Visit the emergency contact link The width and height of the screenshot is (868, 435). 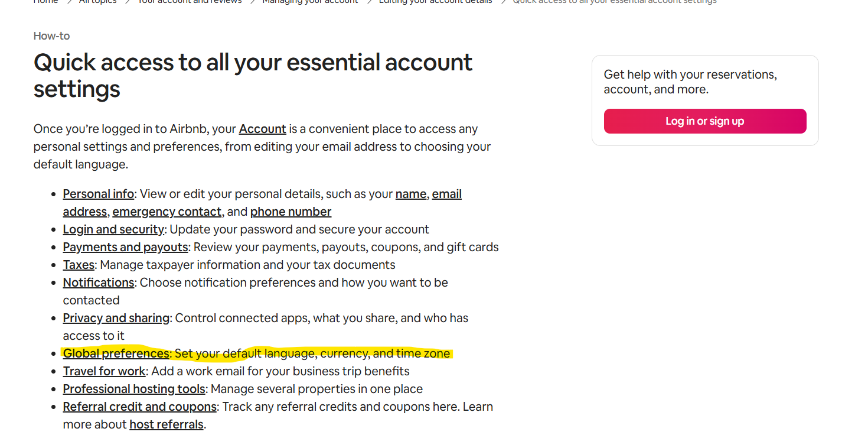(x=167, y=212)
